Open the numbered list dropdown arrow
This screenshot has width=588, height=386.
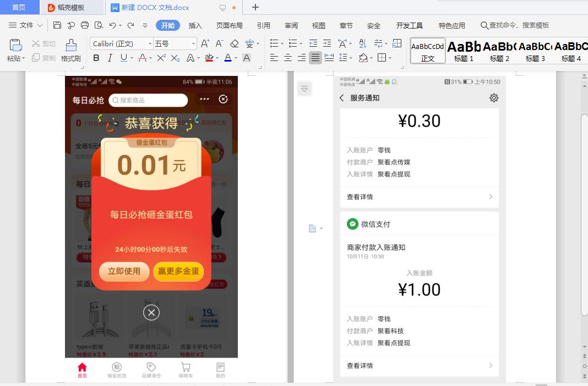(301, 44)
